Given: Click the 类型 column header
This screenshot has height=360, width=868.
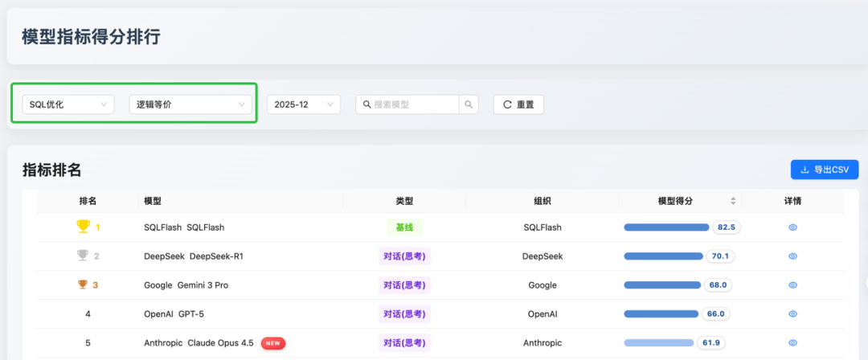Looking at the screenshot, I should tap(404, 201).
